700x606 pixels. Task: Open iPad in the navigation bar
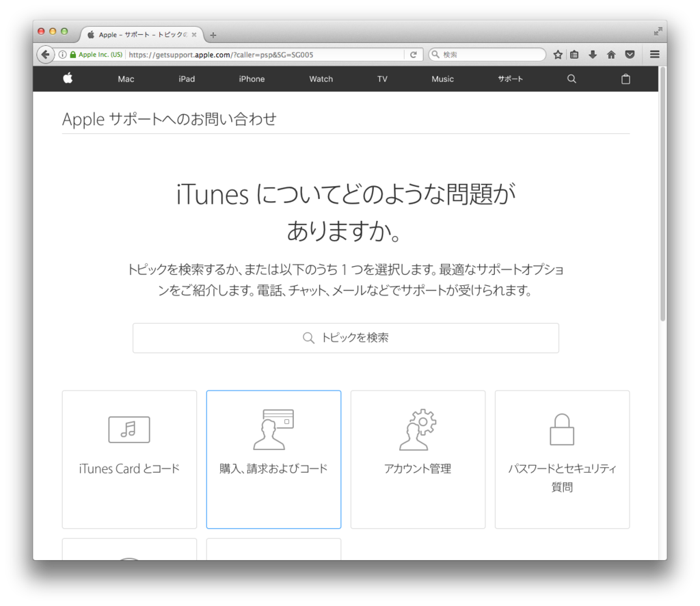point(187,79)
